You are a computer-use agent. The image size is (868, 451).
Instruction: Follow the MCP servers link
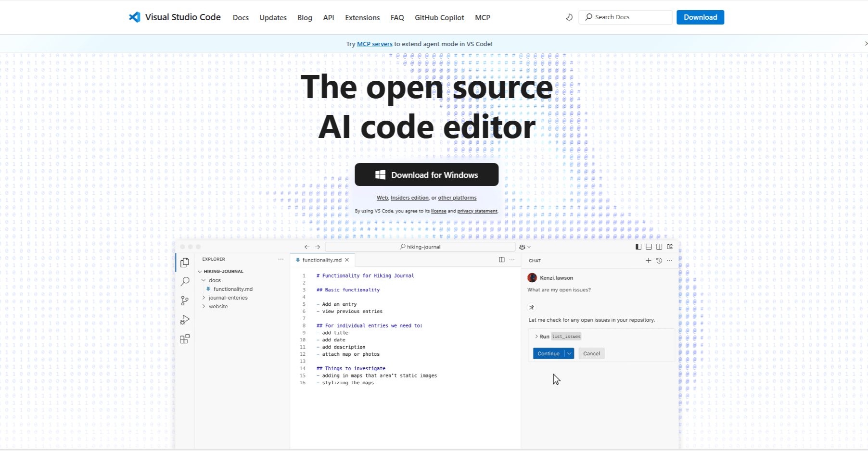click(374, 44)
